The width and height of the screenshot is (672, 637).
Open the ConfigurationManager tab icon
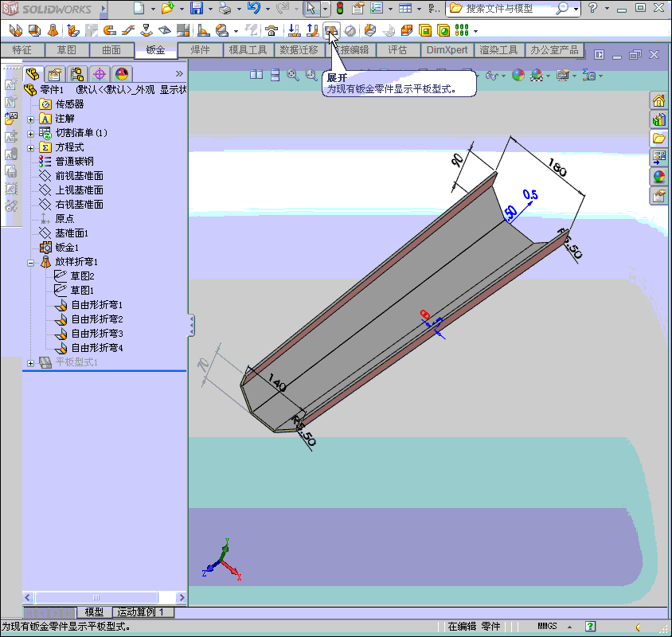pos(77,74)
